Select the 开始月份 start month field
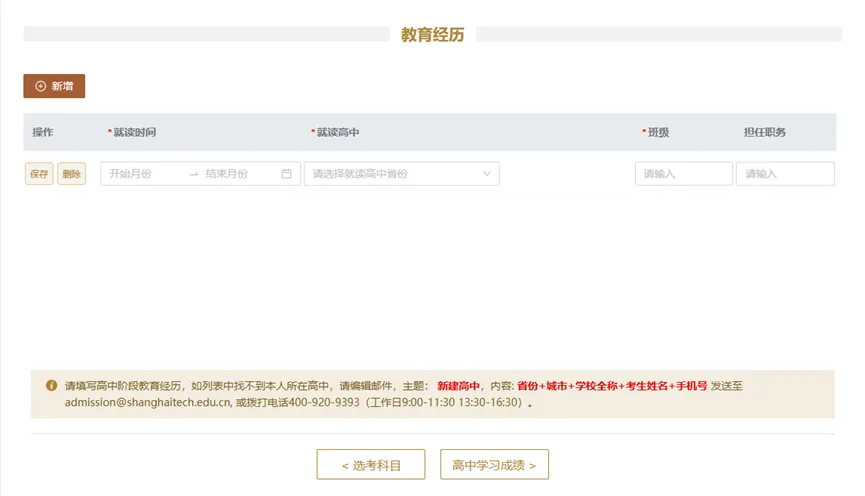 coord(143,174)
